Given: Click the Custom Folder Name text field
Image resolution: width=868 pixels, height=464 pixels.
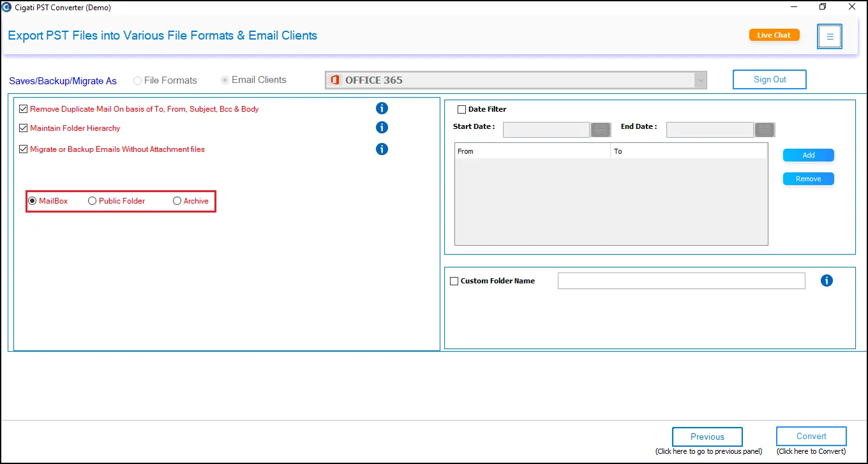Looking at the screenshot, I should pyautogui.click(x=682, y=281).
